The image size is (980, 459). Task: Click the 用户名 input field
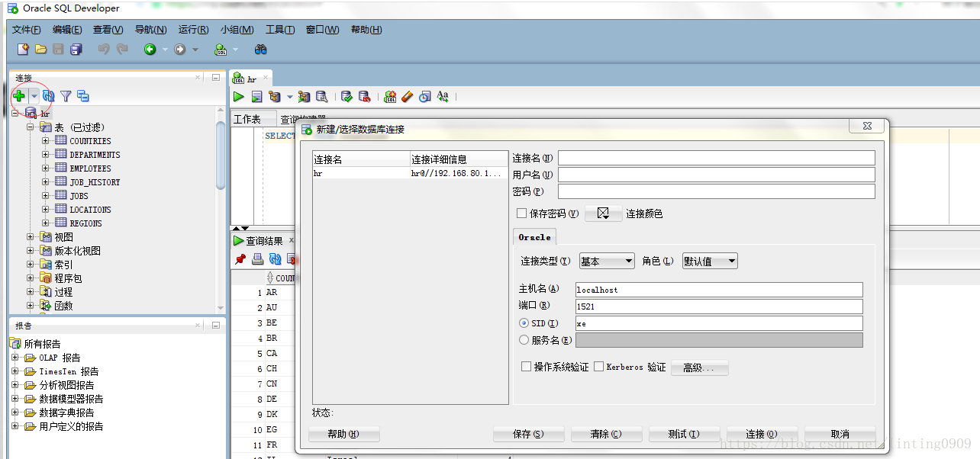tap(716, 175)
